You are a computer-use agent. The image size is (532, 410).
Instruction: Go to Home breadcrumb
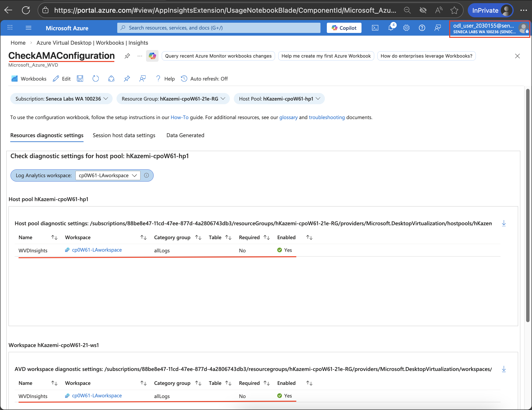click(x=18, y=43)
